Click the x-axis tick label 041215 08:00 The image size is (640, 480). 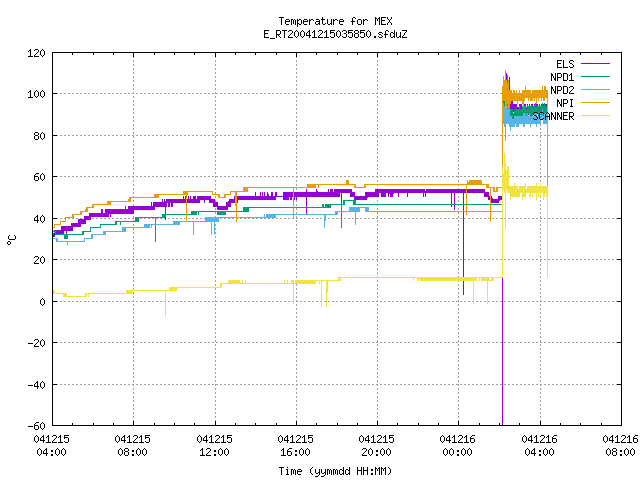coord(133,446)
